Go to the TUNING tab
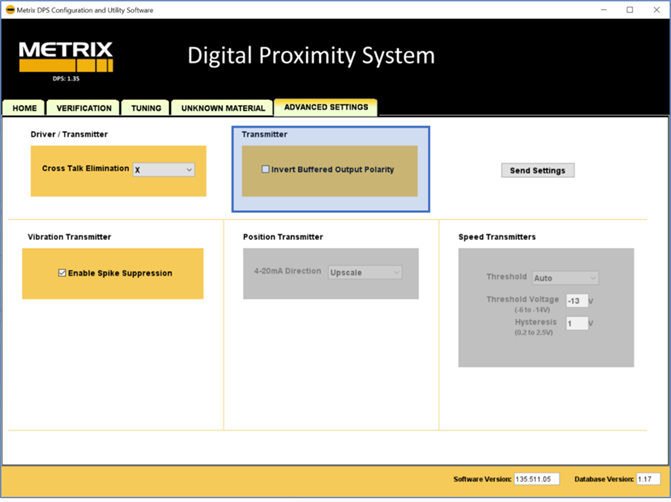Image resolution: width=671 pixels, height=502 pixels. click(x=146, y=108)
